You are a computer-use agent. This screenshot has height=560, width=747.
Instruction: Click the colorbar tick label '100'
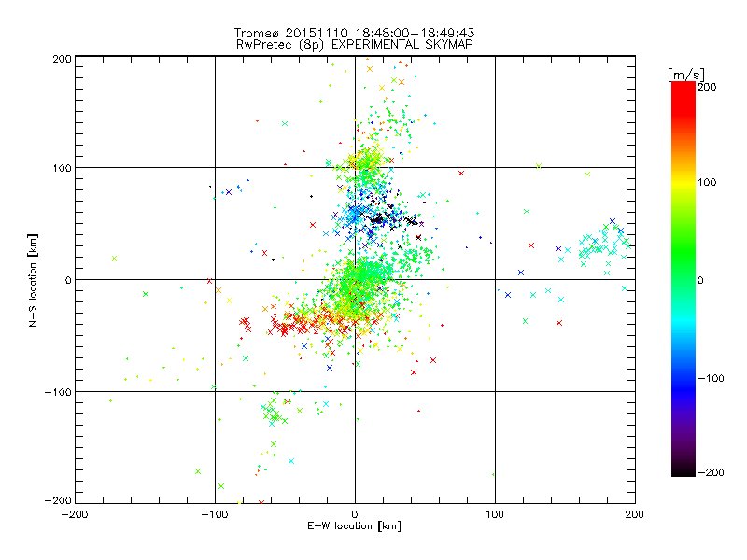click(x=707, y=182)
